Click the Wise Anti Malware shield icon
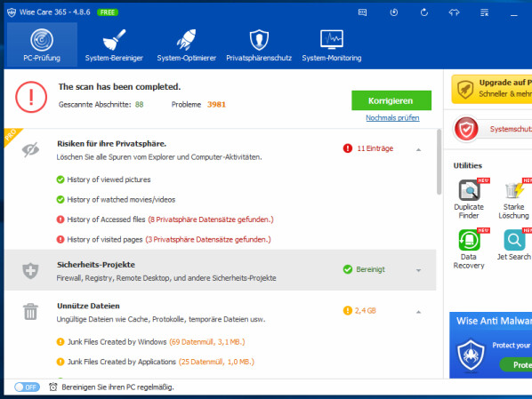The height and width of the screenshot is (399, 532). [x=471, y=355]
